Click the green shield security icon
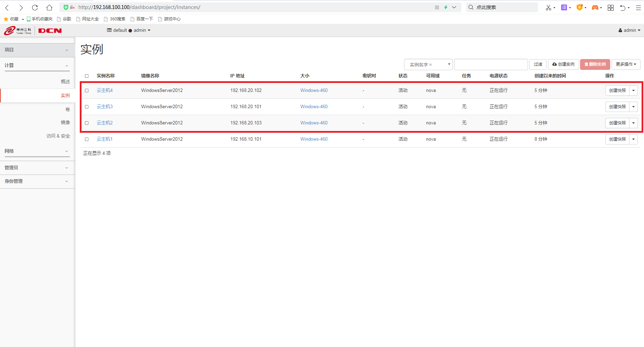 66,7
